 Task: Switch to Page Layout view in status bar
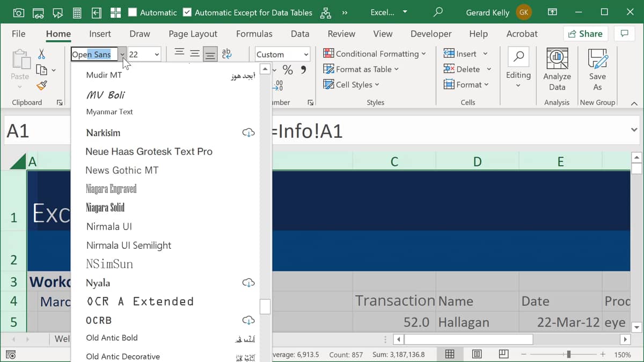477,354
